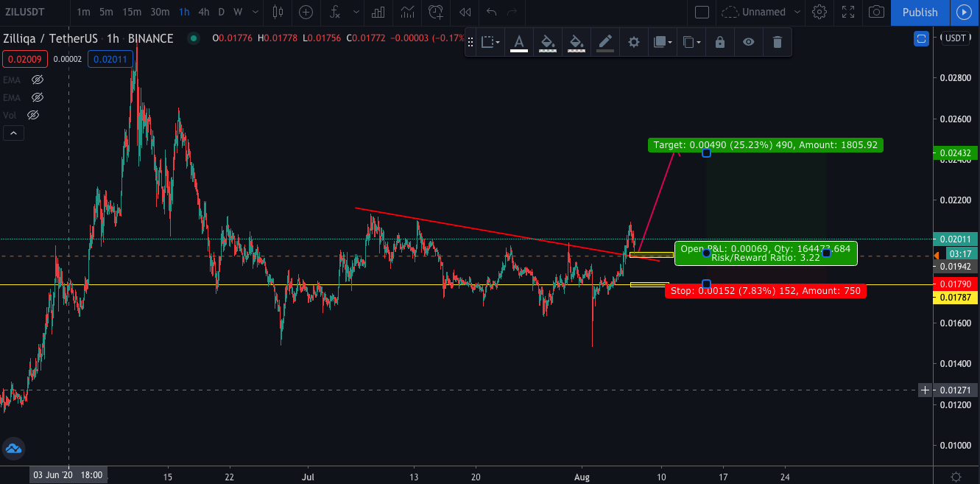
Task: Select the 1h timeframe
Action: click(184, 12)
